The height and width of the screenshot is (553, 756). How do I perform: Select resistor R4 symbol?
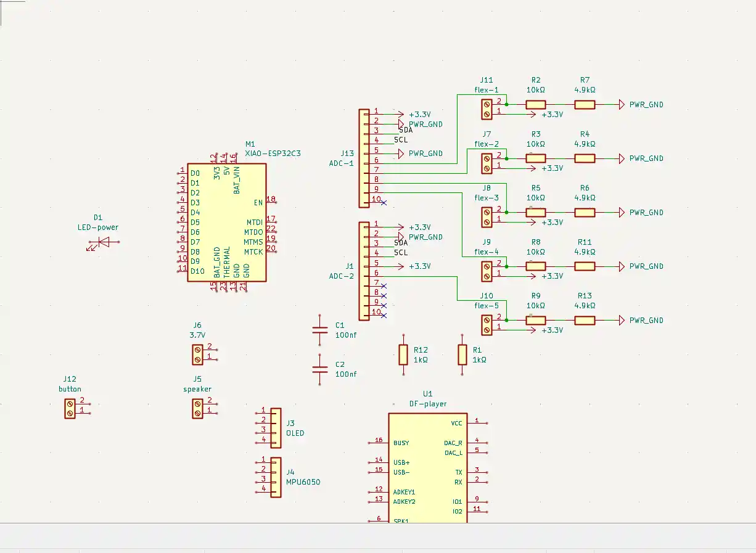tap(585, 158)
